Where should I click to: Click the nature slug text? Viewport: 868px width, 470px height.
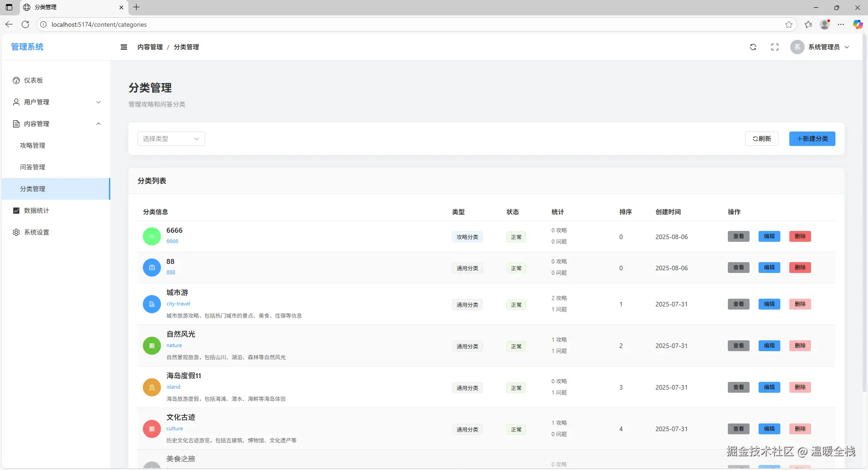click(174, 345)
